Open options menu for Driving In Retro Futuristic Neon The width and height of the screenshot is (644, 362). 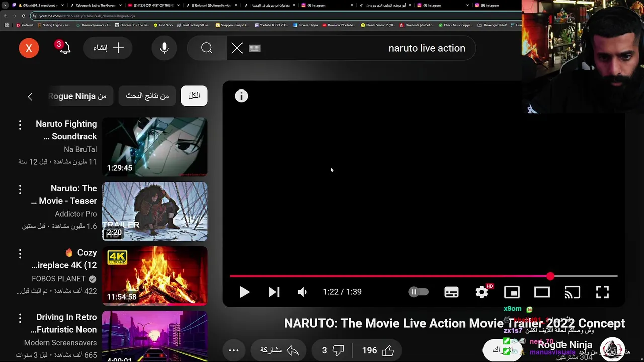click(x=20, y=318)
